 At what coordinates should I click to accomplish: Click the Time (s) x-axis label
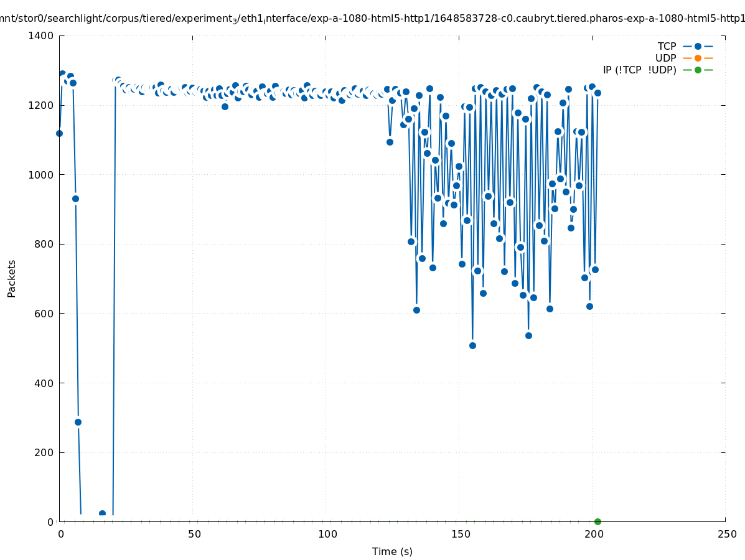tap(392, 551)
